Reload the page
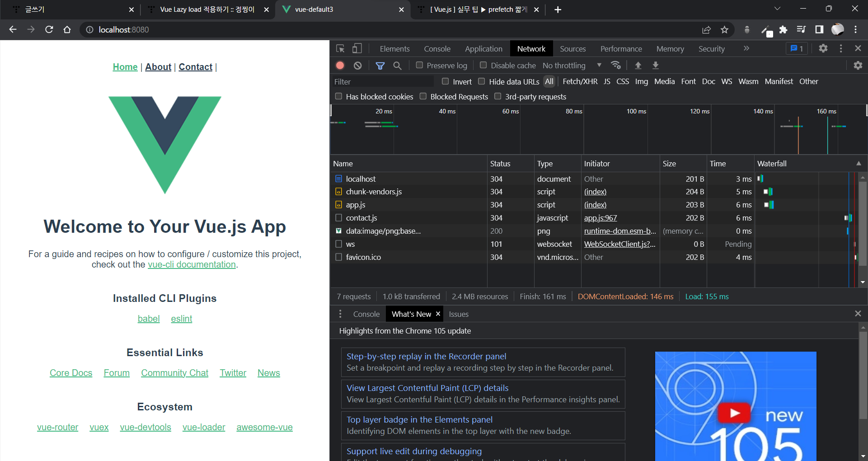 [49, 29]
